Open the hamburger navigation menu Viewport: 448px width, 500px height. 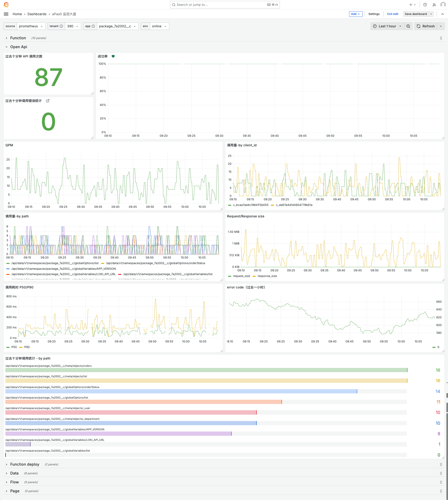(6, 14)
